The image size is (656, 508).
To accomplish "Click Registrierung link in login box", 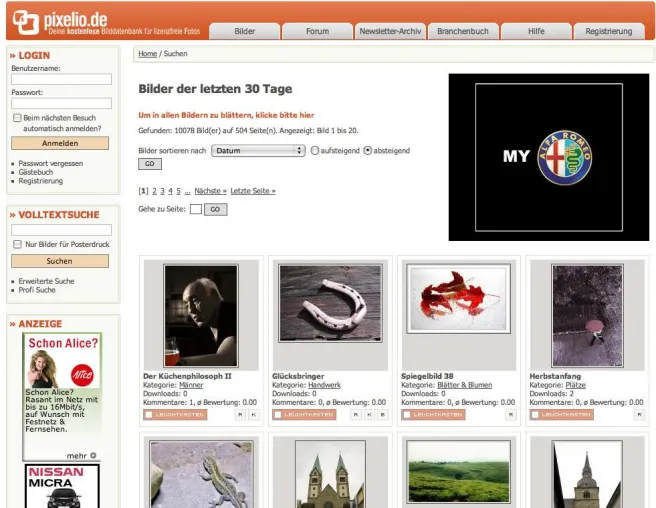I will point(41,181).
